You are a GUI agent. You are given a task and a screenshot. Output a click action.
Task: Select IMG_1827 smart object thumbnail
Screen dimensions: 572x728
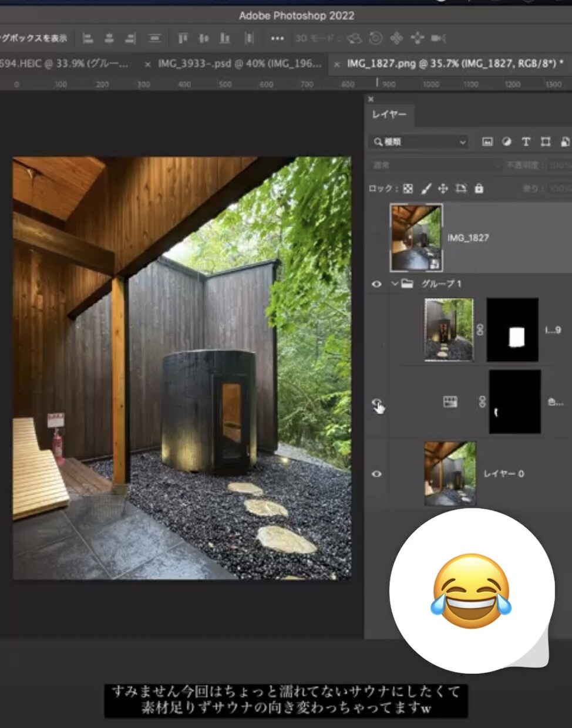[x=416, y=237]
